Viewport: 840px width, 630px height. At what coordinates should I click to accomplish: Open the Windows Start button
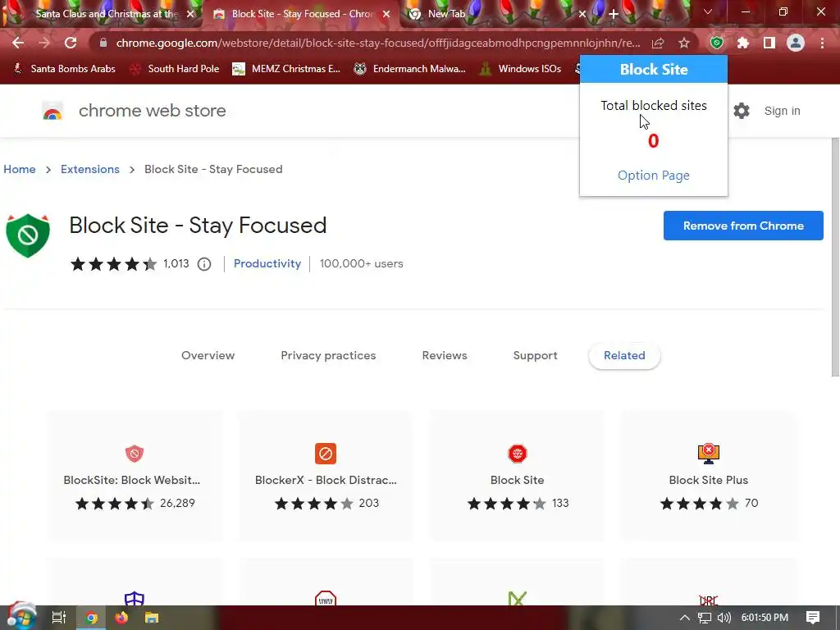pyautogui.click(x=21, y=617)
